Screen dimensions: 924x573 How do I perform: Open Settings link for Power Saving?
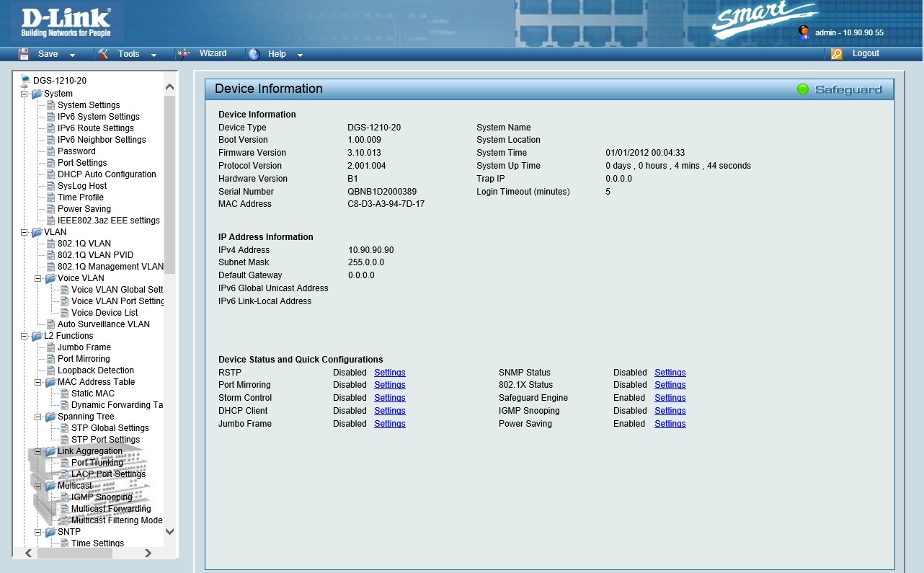670,424
